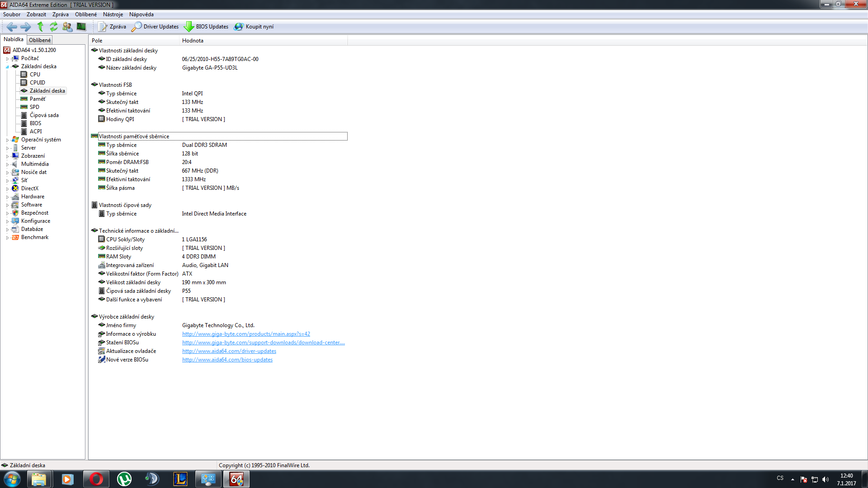Refresh data with the green circular arrows icon
Image resolution: width=868 pixels, height=488 pixels.
54,27
